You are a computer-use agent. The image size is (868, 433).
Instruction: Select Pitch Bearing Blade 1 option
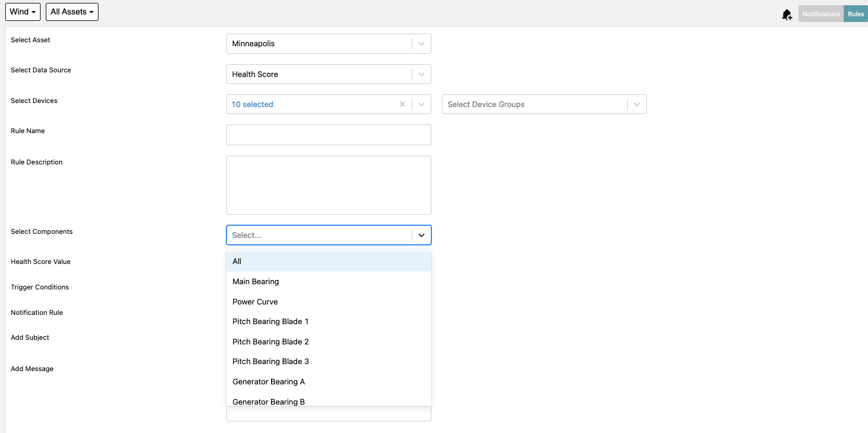pyautogui.click(x=329, y=321)
